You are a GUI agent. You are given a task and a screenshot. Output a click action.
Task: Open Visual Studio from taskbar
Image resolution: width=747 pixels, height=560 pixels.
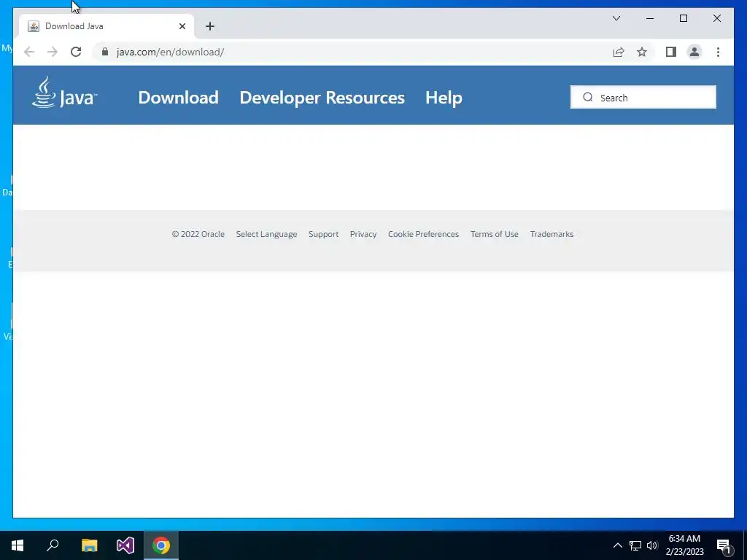coord(125,545)
